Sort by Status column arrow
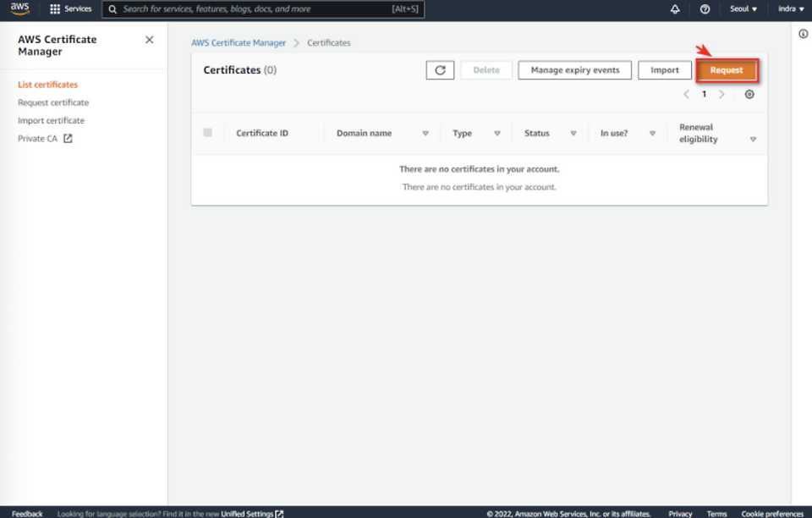Viewport: 812px width, 518px height. tap(573, 133)
